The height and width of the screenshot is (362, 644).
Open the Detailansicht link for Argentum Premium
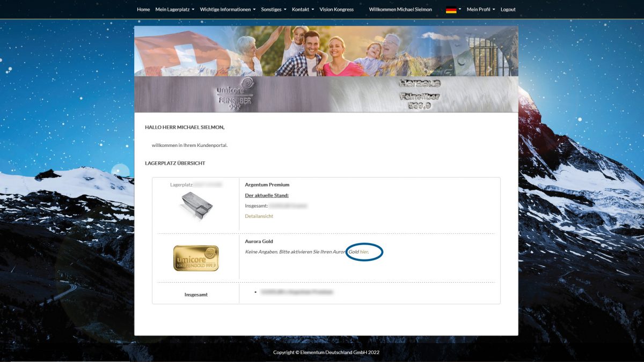[x=259, y=216]
